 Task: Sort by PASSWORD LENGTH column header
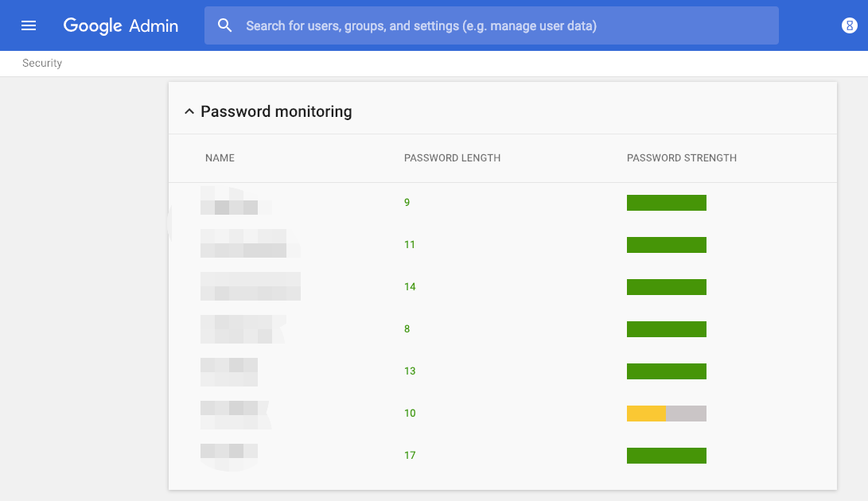[x=452, y=157]
